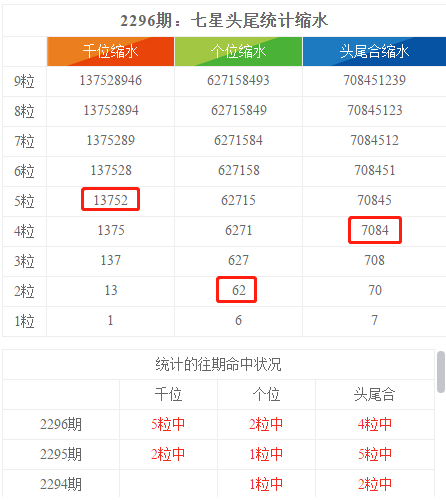Click 5粒中 in the 2296期 row

tap(168, 424)
